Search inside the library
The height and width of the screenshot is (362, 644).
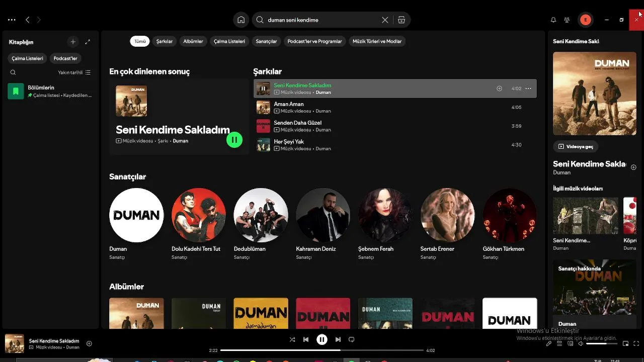(13, 72)
